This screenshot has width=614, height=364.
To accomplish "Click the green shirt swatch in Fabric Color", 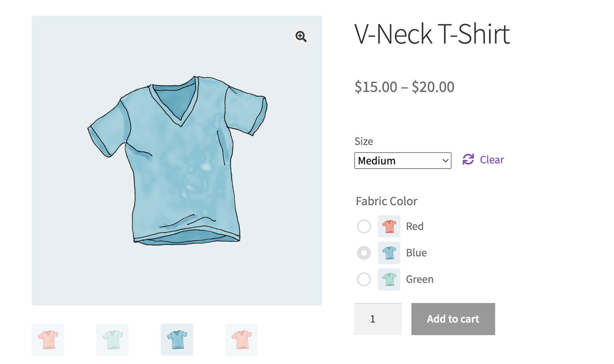I will click(x=389, y=279).
